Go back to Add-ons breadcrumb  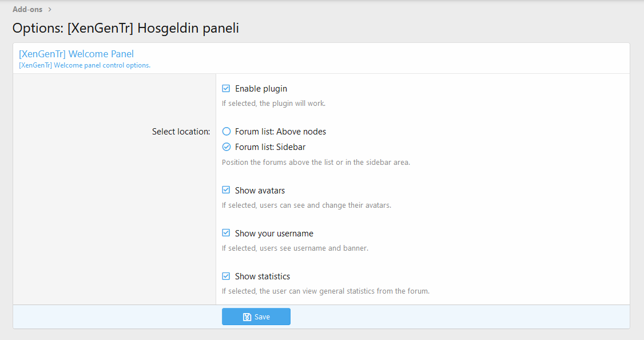tap(27, 9)
